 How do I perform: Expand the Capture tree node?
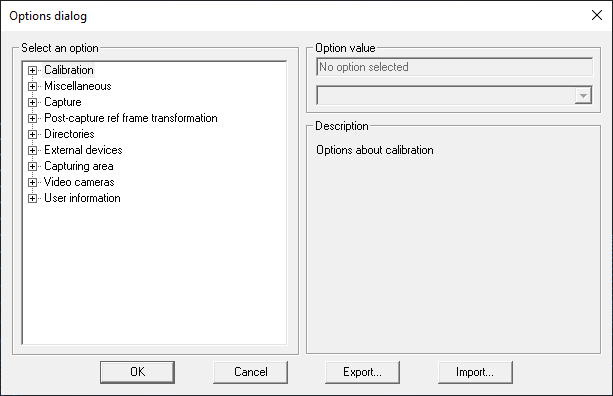[x=32, y=103]
